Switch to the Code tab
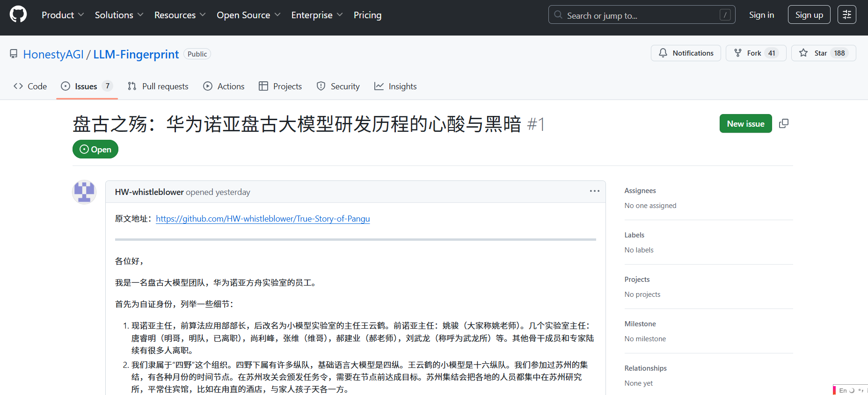 tap(30, 86)
